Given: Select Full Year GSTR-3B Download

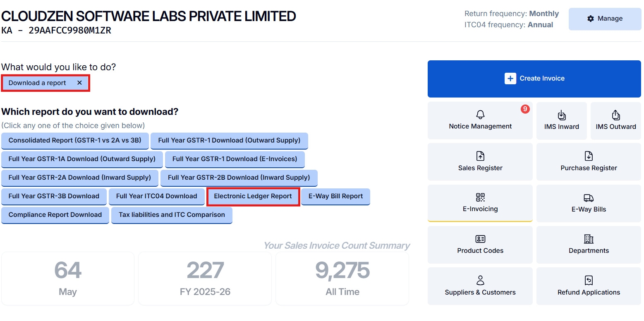Looking at the screenshot, I should click(54, 196).
